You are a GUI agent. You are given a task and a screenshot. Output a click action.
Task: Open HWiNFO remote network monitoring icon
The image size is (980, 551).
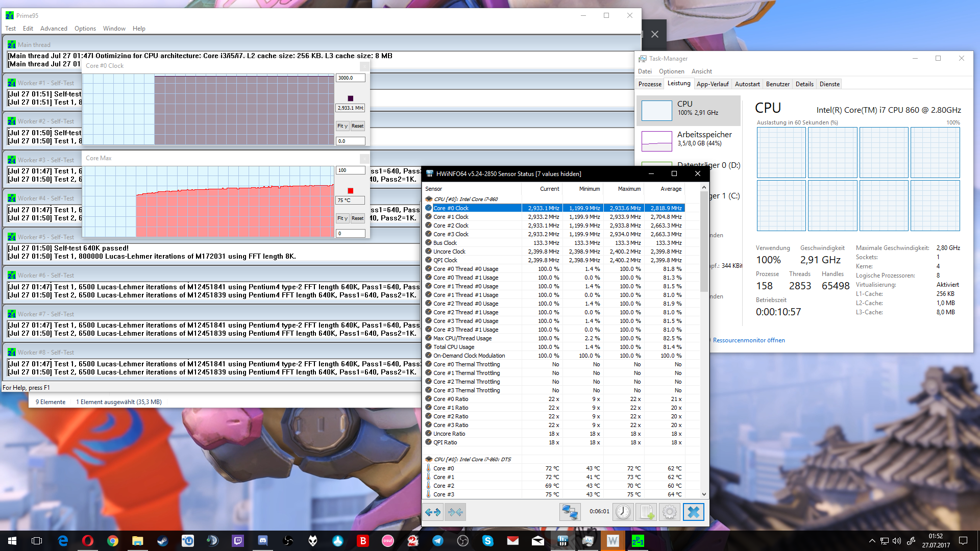pos(570,512)
